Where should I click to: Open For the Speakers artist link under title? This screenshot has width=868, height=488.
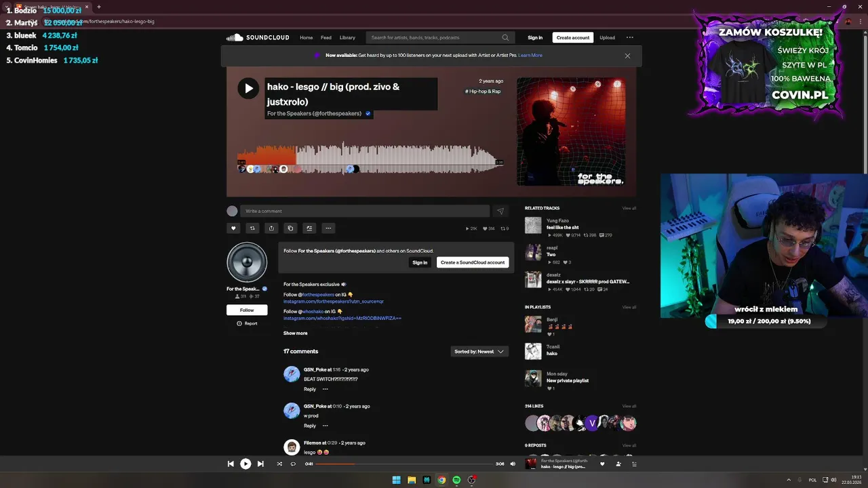click(314, 113)
